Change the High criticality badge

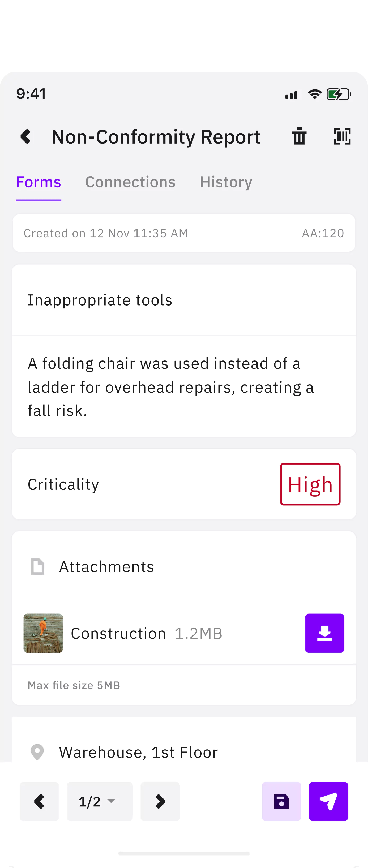pos(310,484)
